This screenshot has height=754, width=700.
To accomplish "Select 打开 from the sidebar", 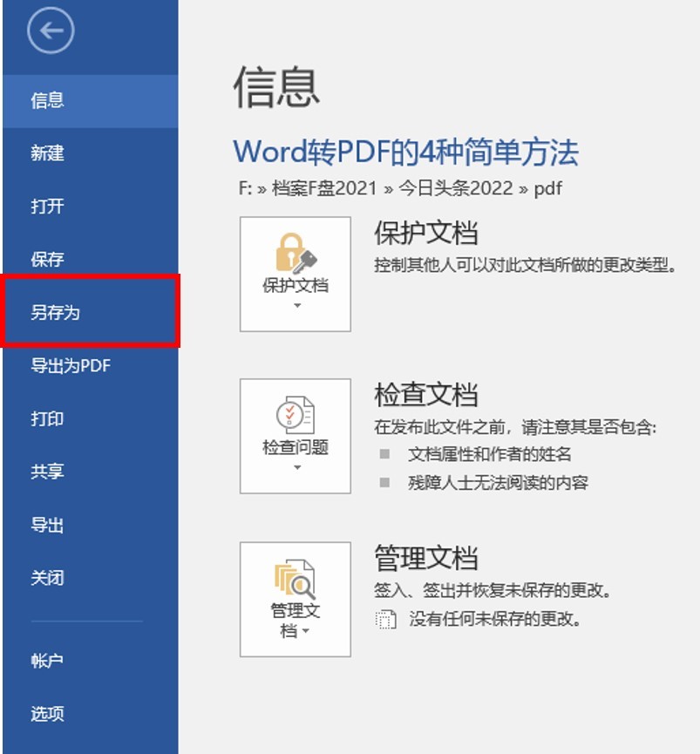I will 47,207.
